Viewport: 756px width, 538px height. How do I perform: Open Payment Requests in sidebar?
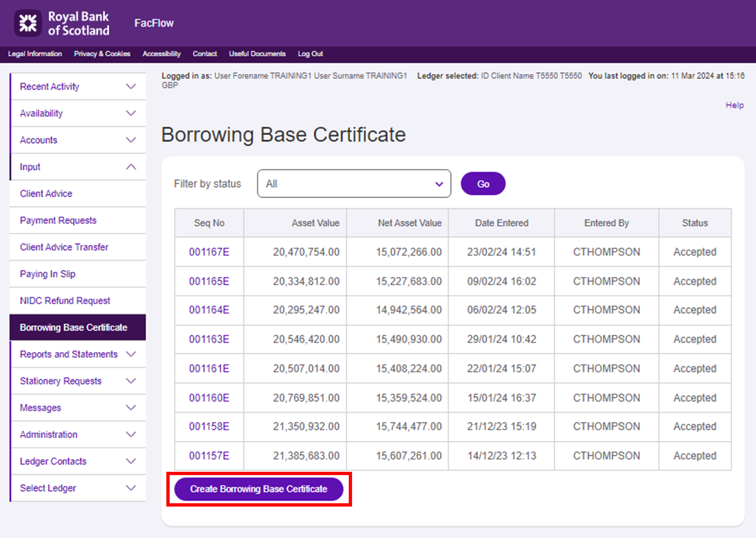click(x=58, y=221)
